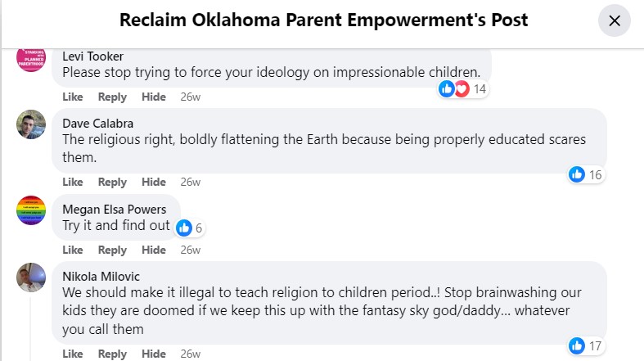Hide Dave Calabra's comment
644x361 pixels.
click(154, 182)
